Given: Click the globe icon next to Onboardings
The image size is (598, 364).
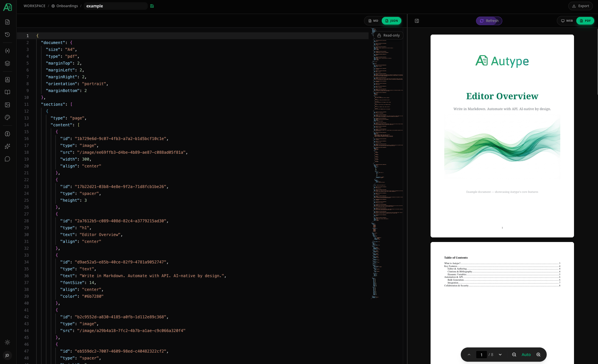Looking at the screenshot, I should (x=53, y=6).
